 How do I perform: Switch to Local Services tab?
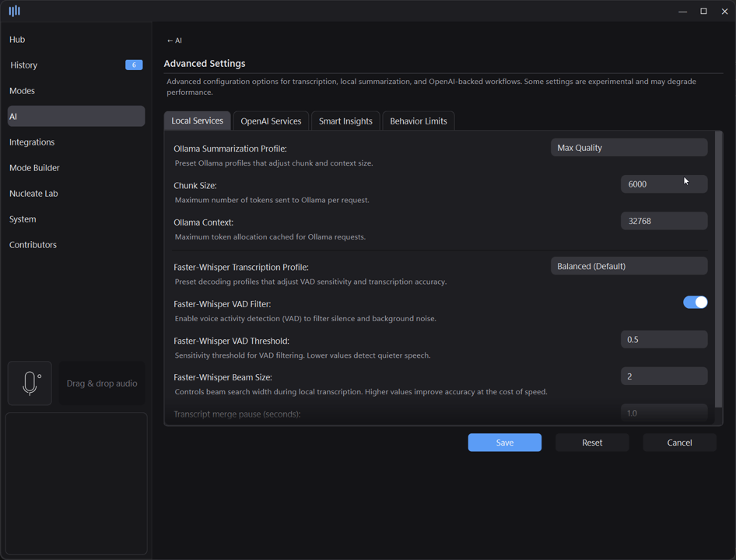point(197,121)
